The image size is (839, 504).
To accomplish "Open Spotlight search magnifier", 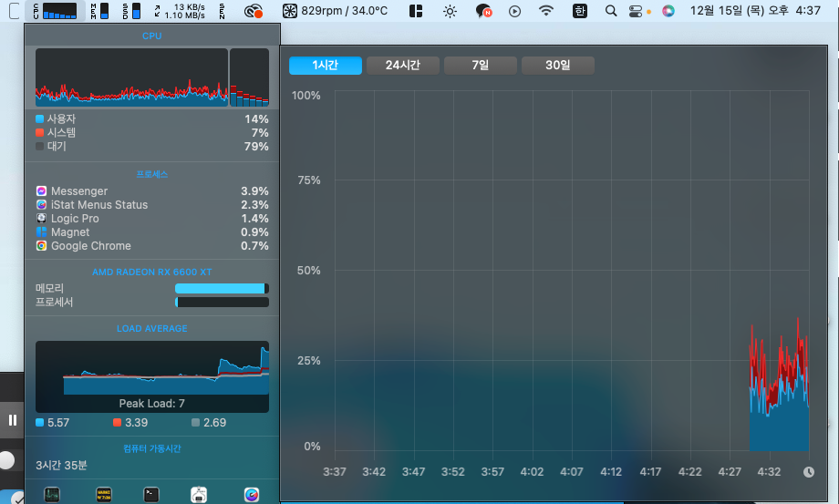I will click(x=610, y=11).
